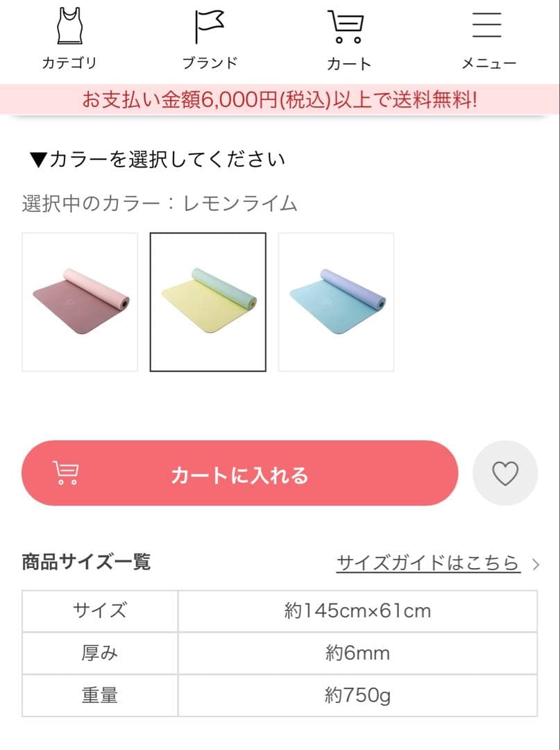Click the メニュー tab label

point(488,62)
